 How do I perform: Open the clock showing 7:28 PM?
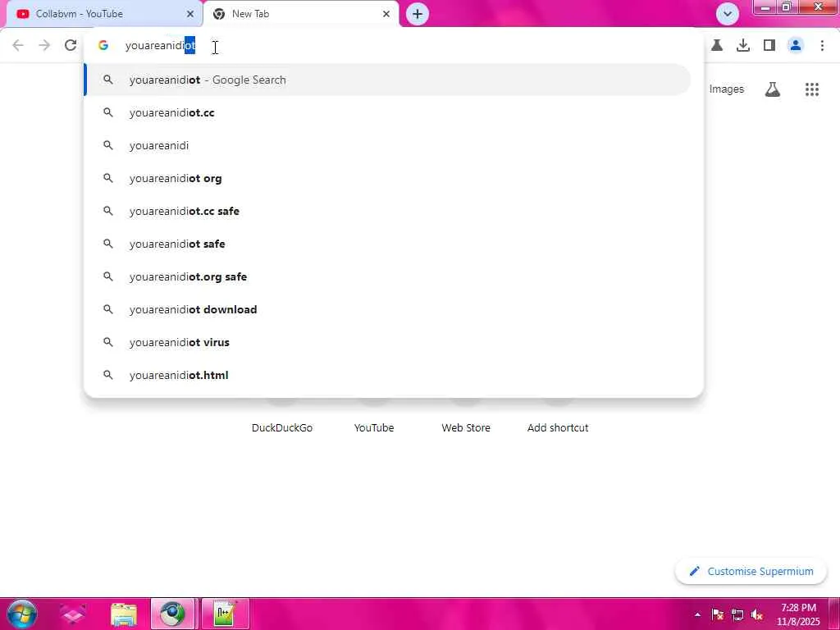(x=798, y=614)
